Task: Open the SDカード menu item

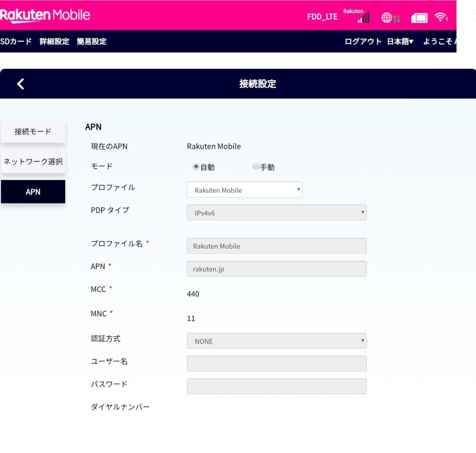Action: point(16,41)
